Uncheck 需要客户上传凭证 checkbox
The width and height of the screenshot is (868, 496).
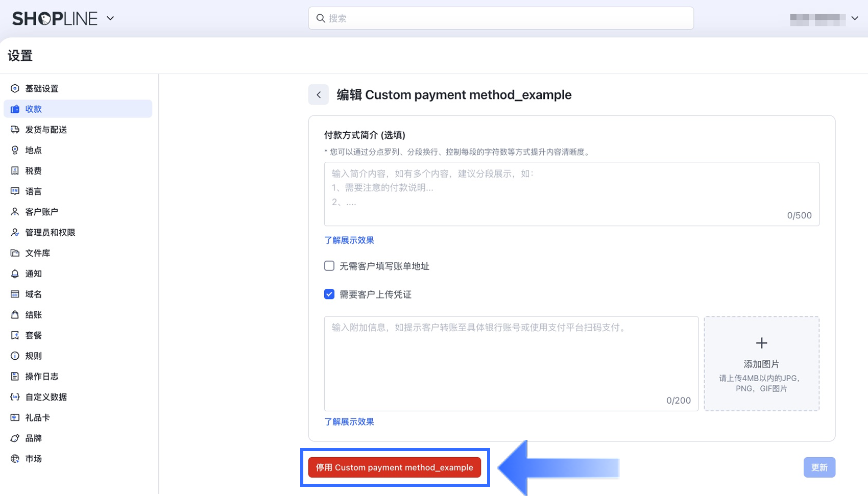(329, 294)
